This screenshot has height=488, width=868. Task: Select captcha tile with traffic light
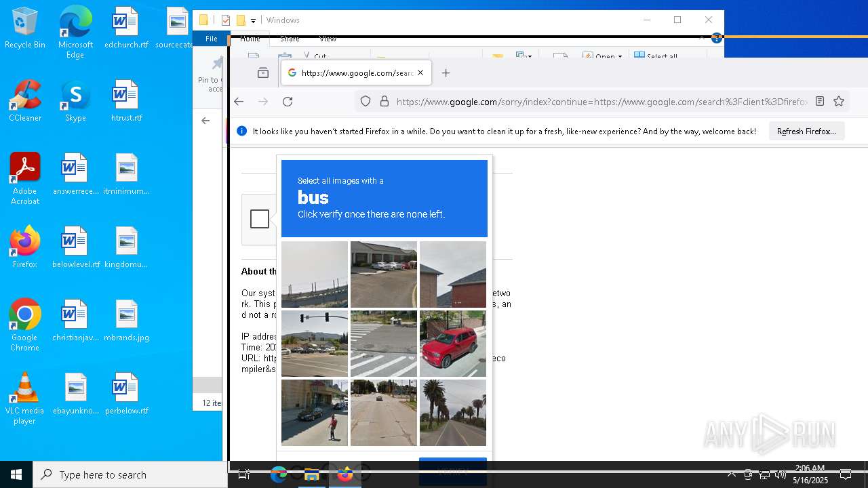point(315,344)
